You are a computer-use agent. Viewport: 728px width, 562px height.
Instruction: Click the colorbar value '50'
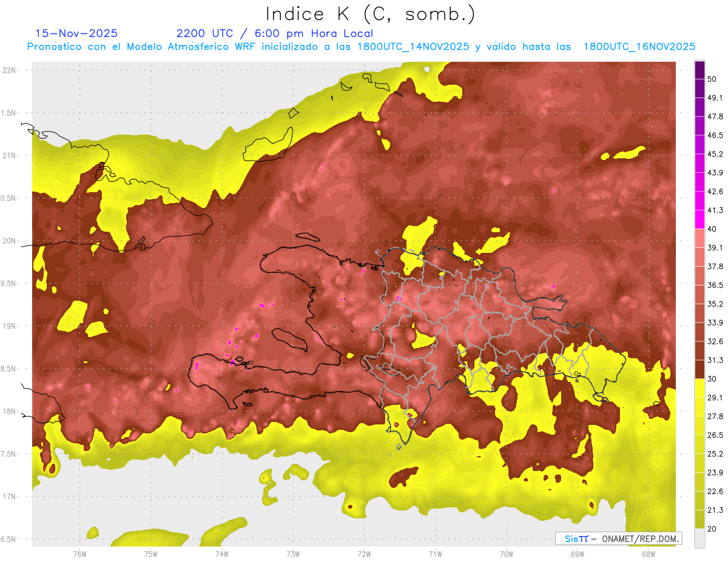(x=712, y=79)
